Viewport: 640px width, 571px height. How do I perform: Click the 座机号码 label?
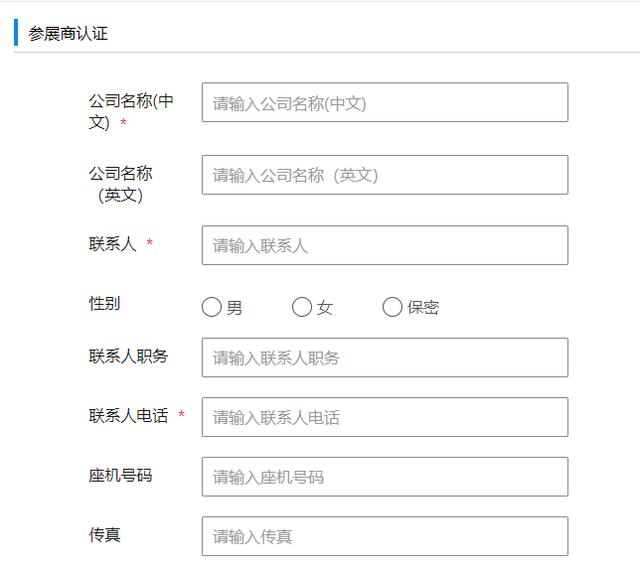click(x=120, y=475)
